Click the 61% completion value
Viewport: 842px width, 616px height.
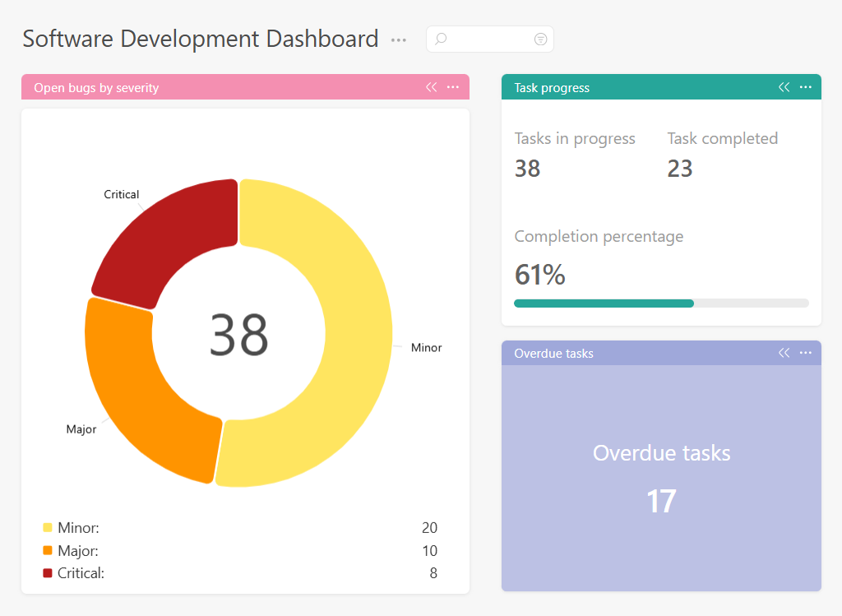point(539,275)
